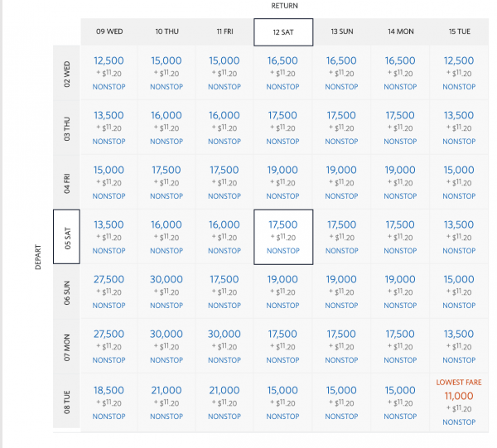Click NONSTOP under 03 THU–15 TUE fare
Image resolution: width=497 pixels, height=448 pixels.
coord(459,141)
